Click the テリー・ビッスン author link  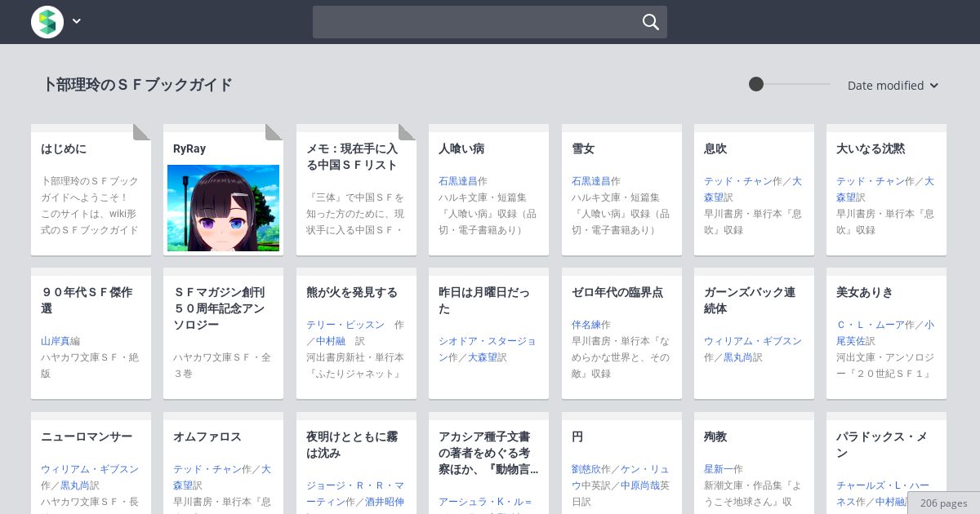345,325
